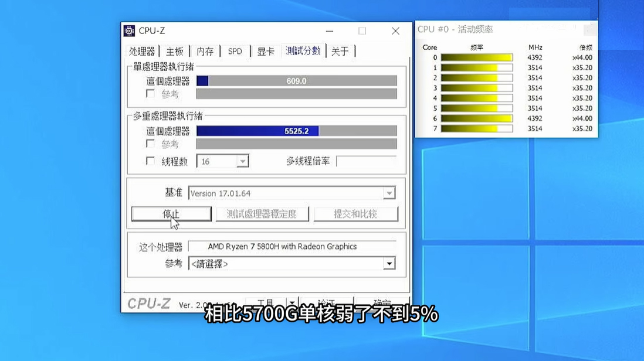Click the 停止 button
644x361 pixels.
tap(171, 214)
